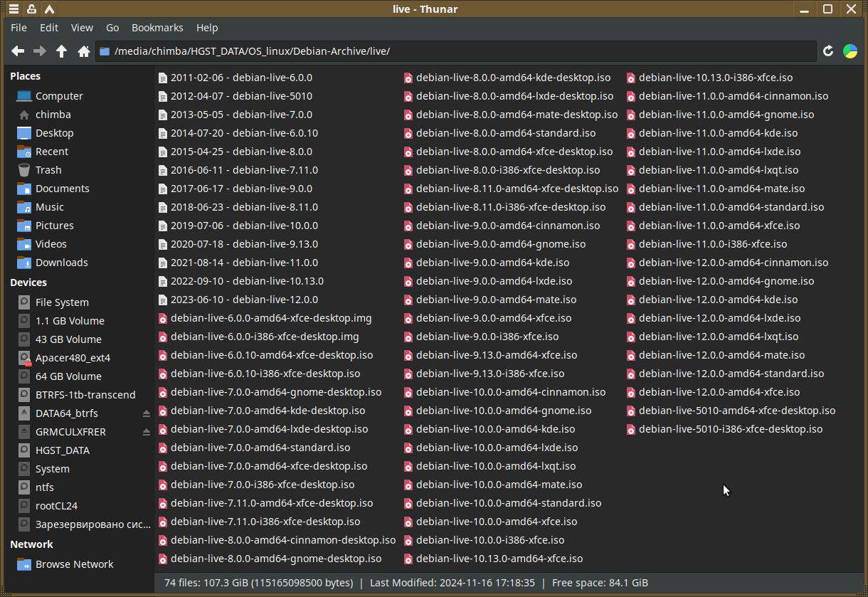
Task: Eject the DATA64_btrfs volume
Action: coord(146,413)
